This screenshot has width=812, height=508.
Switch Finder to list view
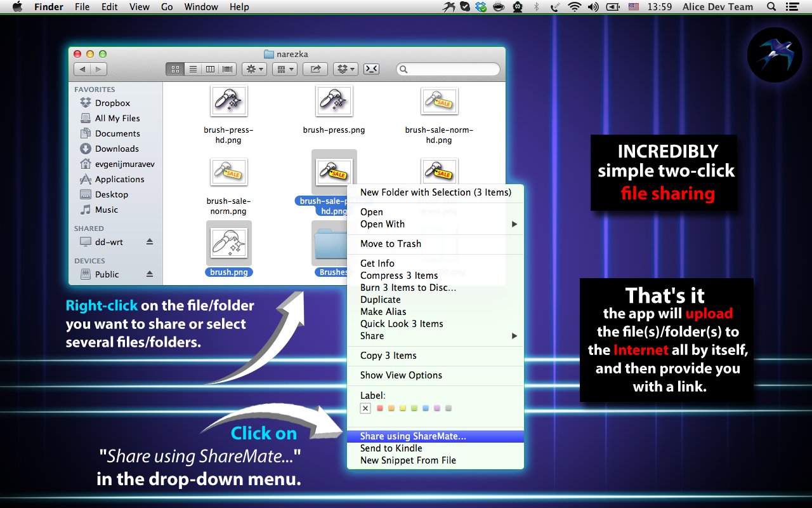193,69
